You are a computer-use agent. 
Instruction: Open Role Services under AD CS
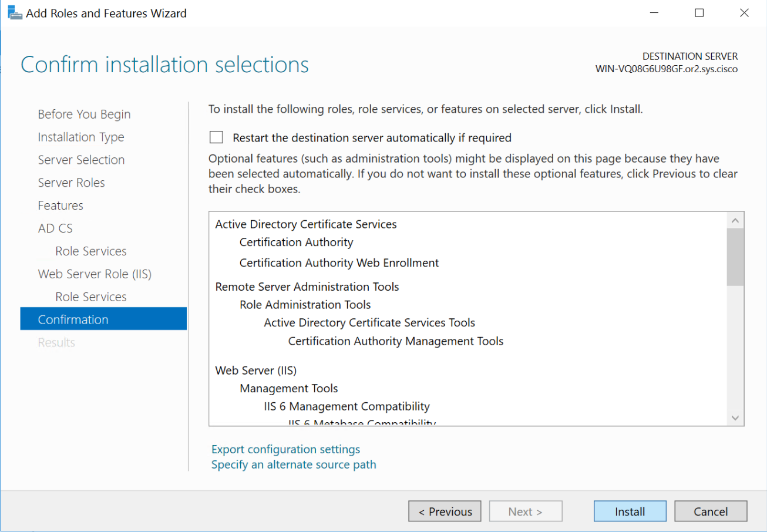tap(91, 251)
